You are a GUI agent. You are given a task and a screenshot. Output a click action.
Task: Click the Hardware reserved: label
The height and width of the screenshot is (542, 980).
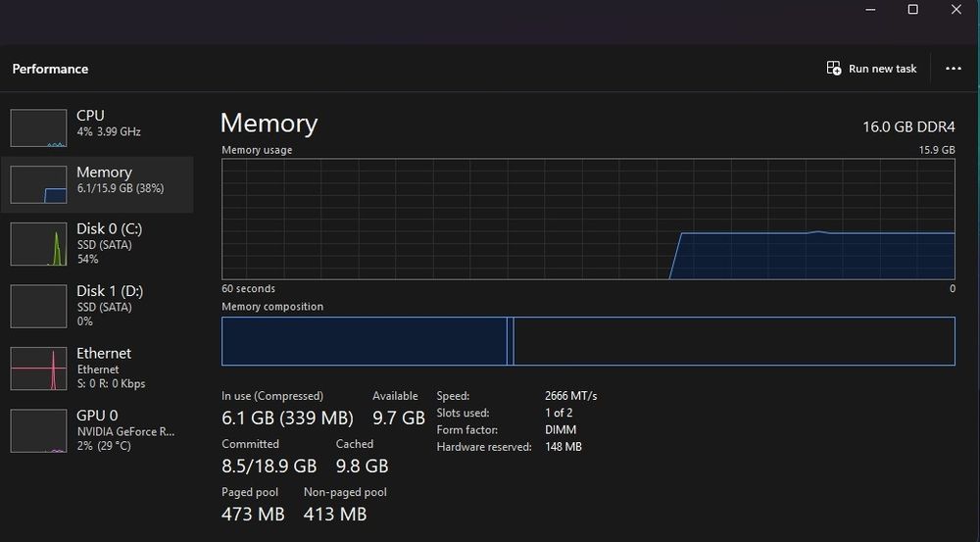[x=484, y=447]
